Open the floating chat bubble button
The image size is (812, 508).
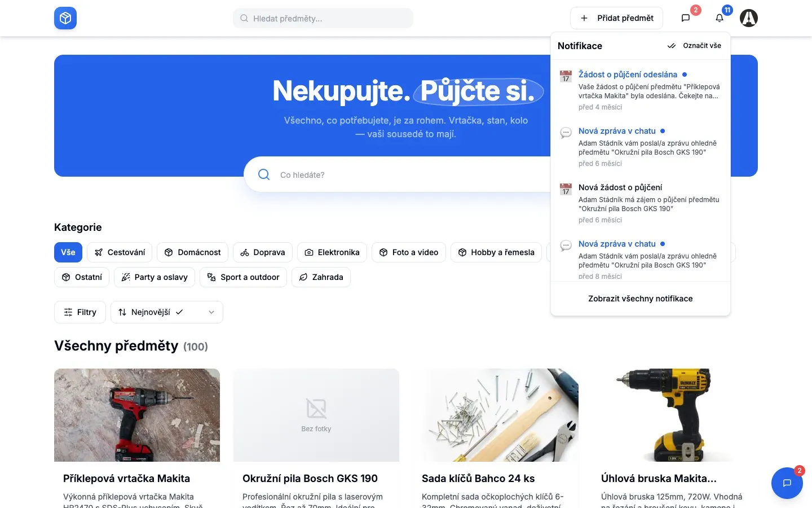(x=787, y=483)
